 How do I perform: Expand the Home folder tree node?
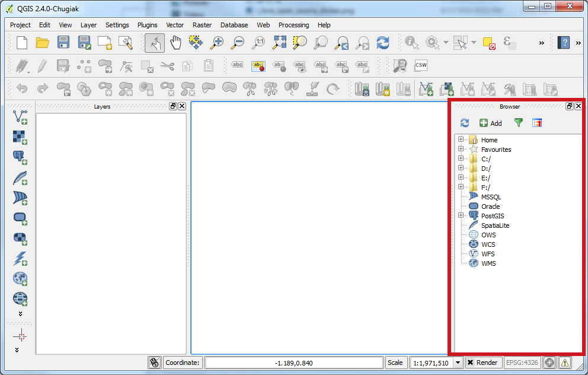pyautogui.click(x=461, y=140)
